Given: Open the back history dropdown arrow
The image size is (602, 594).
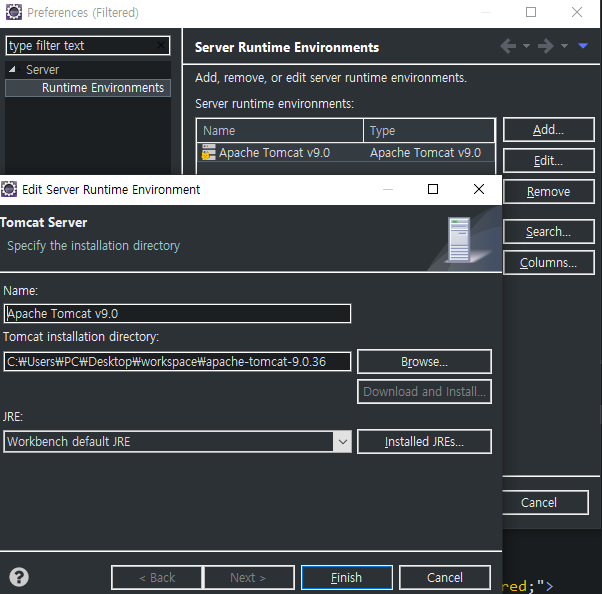Looking at the screenshot, I should click(x=526, y=46).
